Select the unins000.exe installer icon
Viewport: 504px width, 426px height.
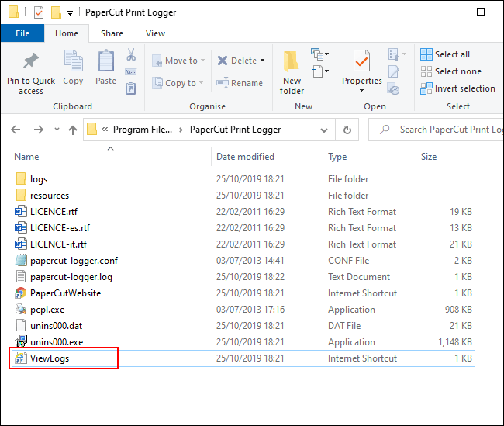pos(21,341)
